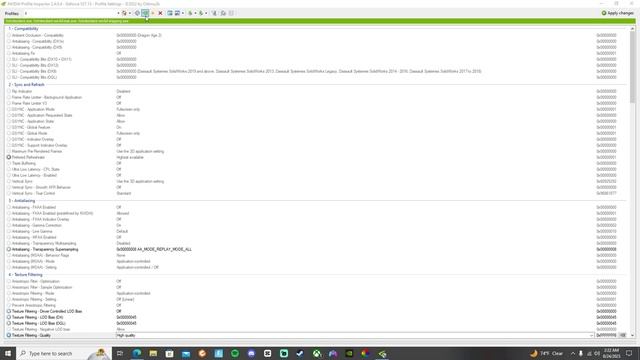The width and height of the screenshot is (640, 360).
Task: Click the home profile icon in toolbar
Action: tap(124, 13)
